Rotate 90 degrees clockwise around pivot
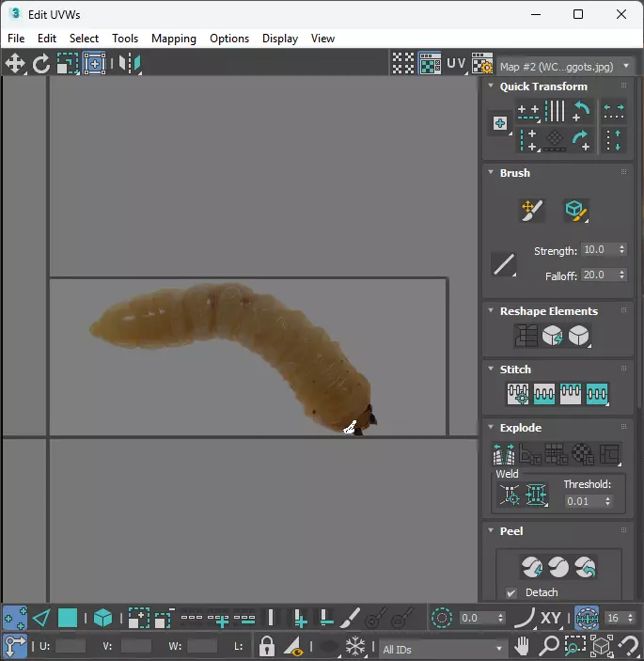The width and height of the screenshot is (644, 661). pos(581,140)
